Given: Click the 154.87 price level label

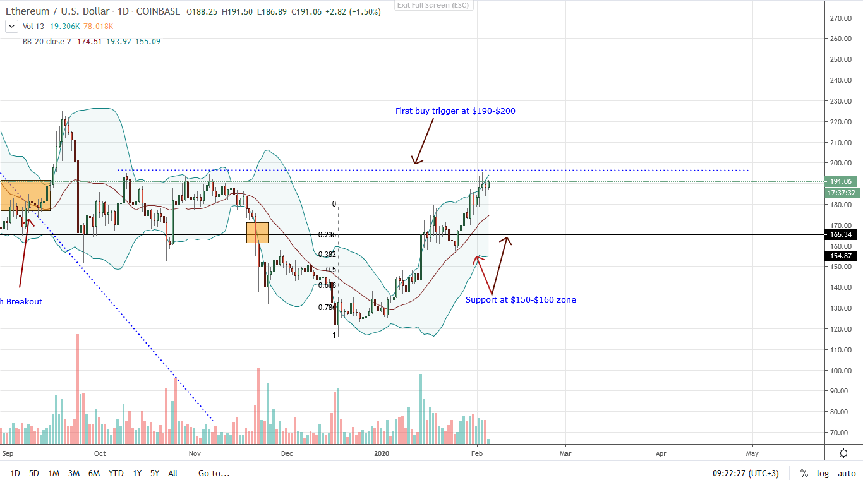Looking at the screenshot, I should point(842,256).
